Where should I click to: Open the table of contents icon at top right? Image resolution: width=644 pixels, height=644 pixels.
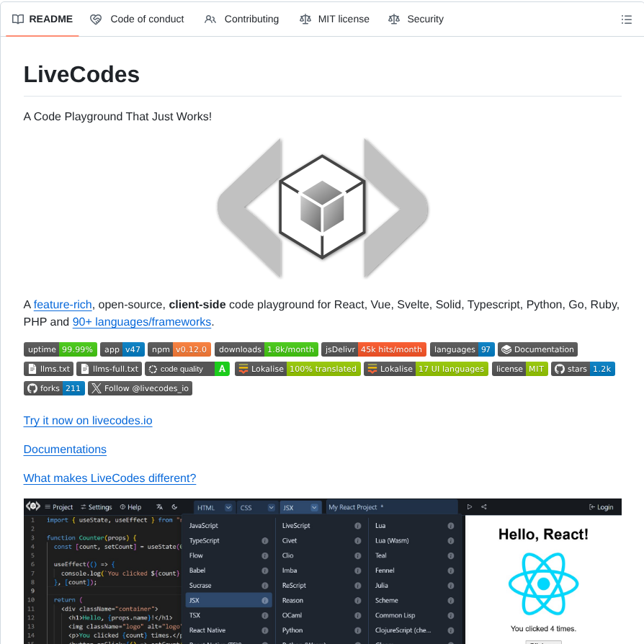[627, 19]
